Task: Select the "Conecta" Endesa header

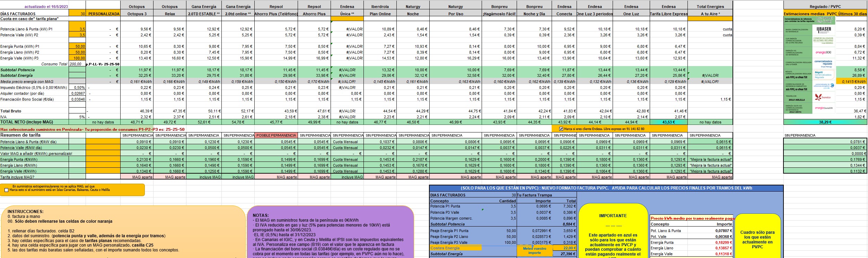Action: pyautogui.click(x=564, y=14)
